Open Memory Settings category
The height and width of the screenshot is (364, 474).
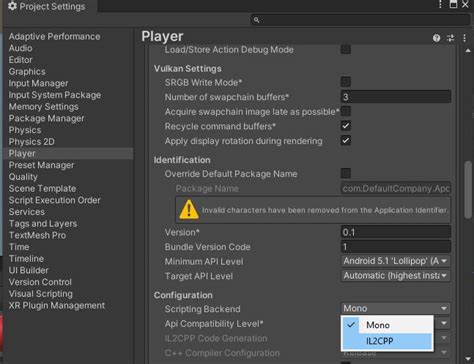(43, 107)
